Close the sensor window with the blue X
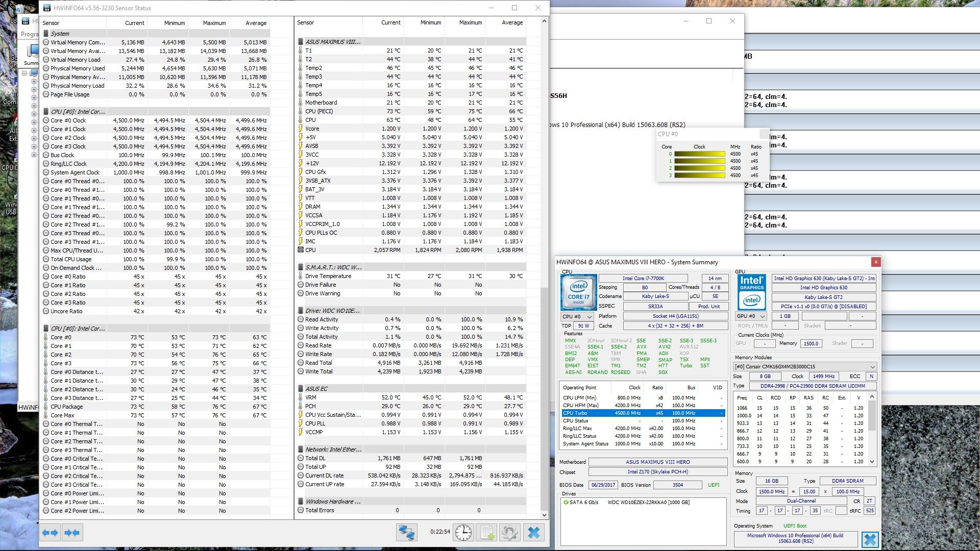The height and width of the screenshot is (551, 980). tap(533, 533)
